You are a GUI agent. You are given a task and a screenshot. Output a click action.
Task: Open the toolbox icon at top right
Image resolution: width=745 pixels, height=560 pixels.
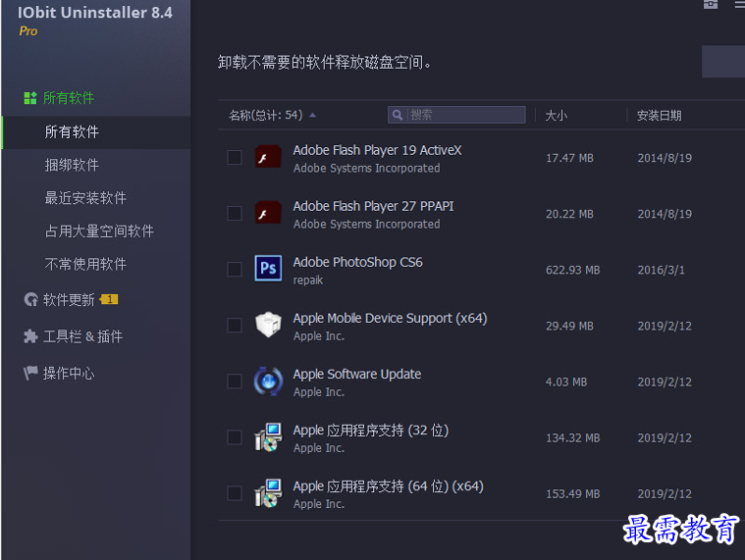[x=711, y=4]
